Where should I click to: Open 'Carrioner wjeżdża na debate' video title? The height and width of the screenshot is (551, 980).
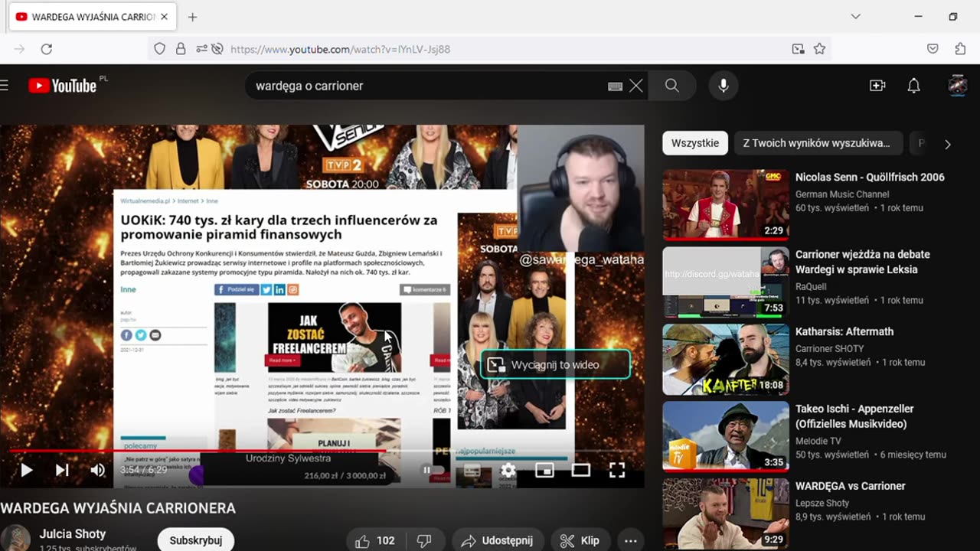862,262
